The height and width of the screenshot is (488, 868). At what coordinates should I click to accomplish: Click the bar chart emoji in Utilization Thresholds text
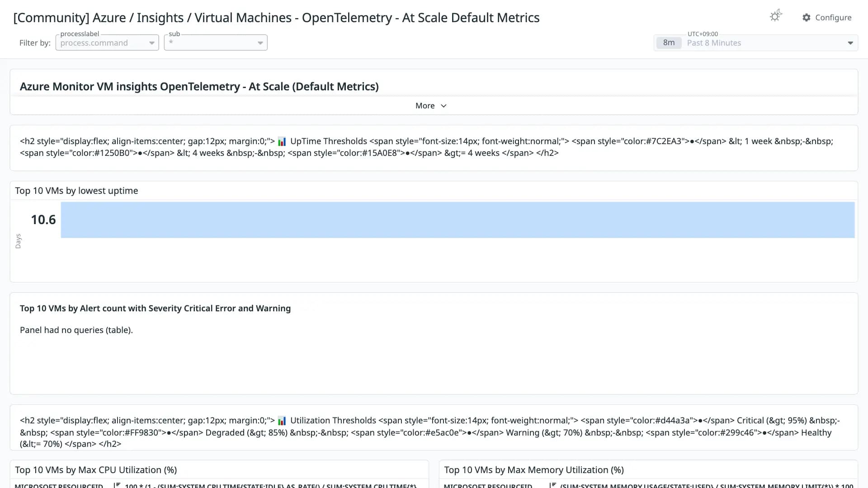point(282,421)
